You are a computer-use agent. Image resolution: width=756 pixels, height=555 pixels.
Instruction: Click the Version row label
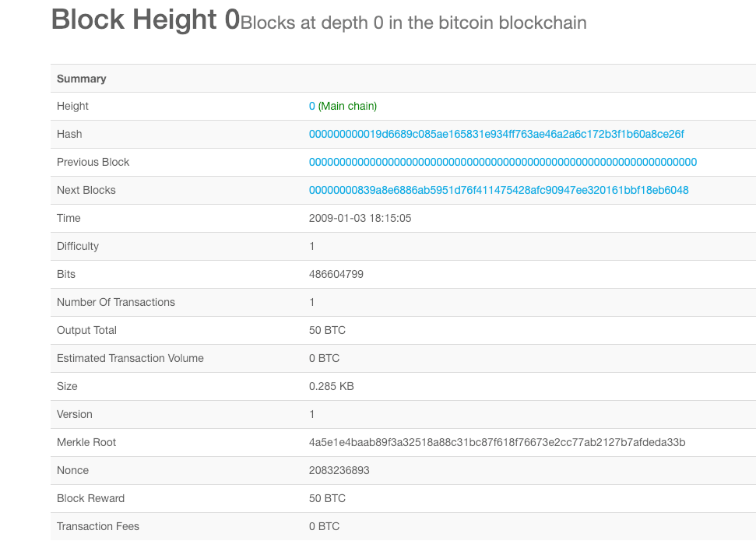click(x=75, y=415)
